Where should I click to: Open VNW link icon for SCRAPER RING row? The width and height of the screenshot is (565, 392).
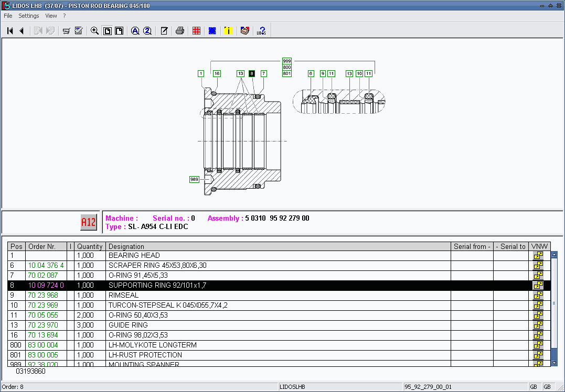[538, 266]
